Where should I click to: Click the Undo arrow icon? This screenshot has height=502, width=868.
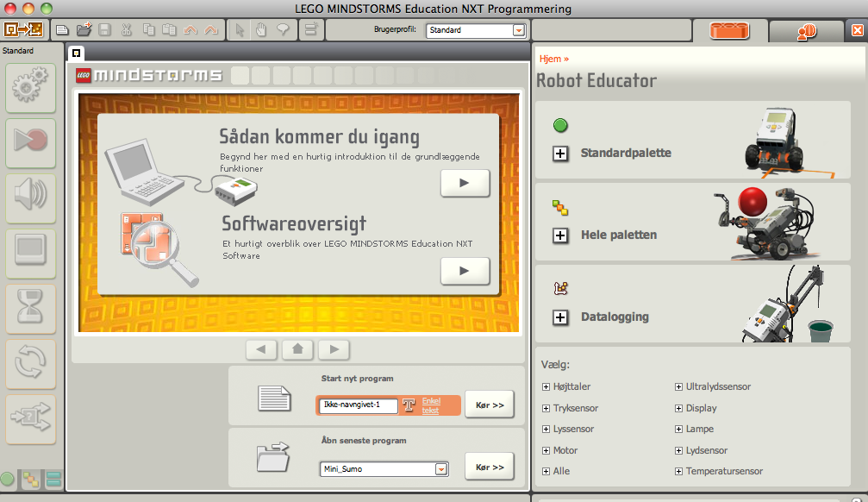click(x=190, y=30)
